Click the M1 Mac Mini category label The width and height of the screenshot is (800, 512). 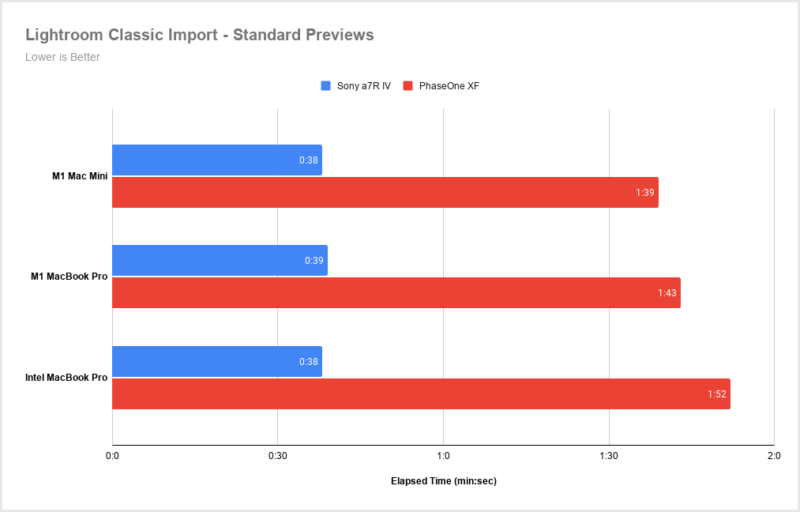click(x=80, y=176)
